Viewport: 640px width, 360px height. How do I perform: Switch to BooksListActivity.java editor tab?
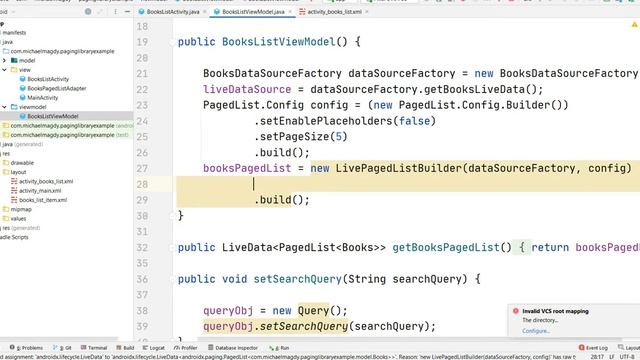coord(173,12)
